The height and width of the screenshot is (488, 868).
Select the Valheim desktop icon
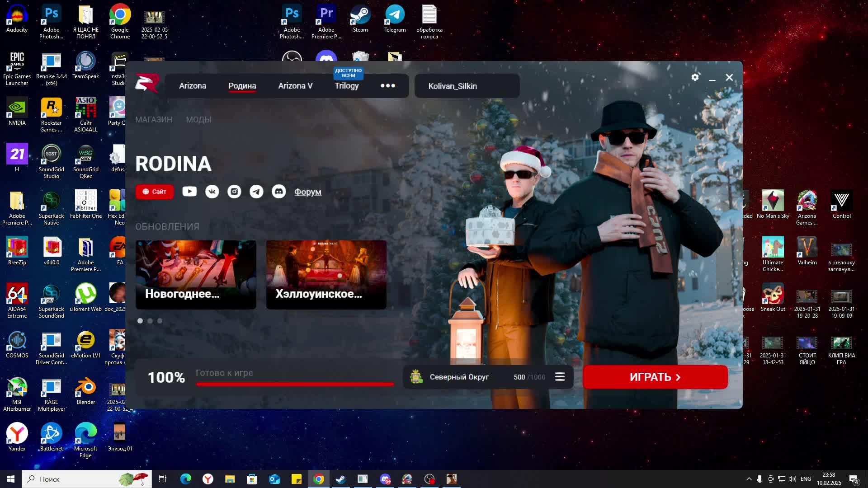pos(807,251)
